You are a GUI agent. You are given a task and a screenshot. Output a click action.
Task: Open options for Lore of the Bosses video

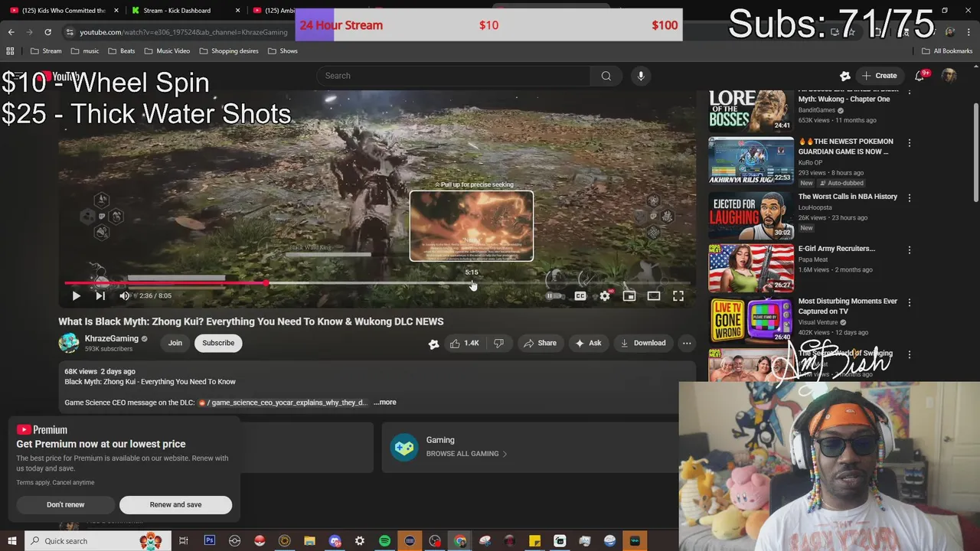pos(910,93)
